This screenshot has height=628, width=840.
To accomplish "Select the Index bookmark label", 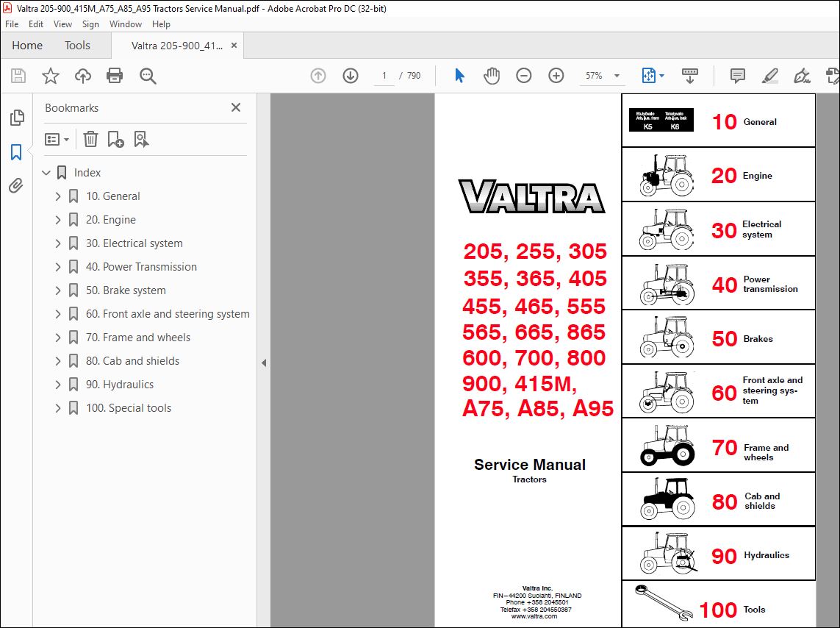I will pos(87,173).
